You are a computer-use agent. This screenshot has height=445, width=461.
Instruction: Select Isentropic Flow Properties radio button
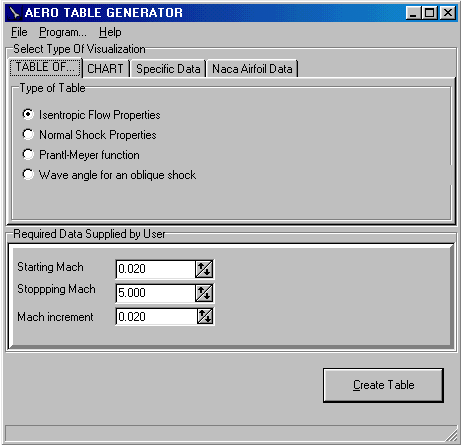pos(28,115)
